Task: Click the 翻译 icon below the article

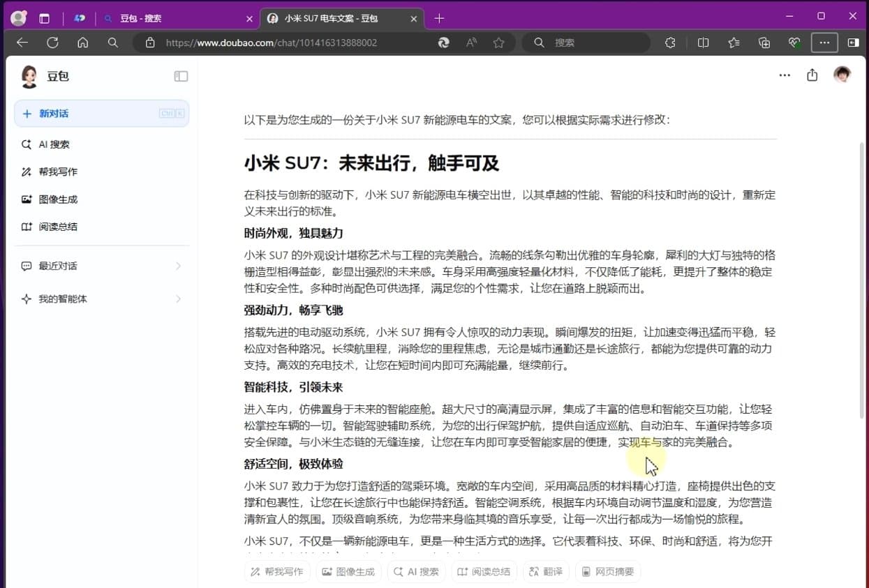Action: pos(546,571)
